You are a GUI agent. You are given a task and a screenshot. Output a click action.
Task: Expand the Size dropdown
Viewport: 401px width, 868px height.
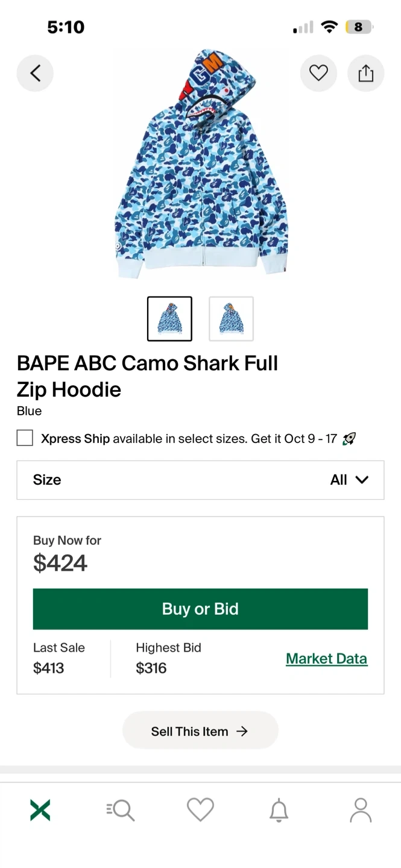(x=200, y=480)
